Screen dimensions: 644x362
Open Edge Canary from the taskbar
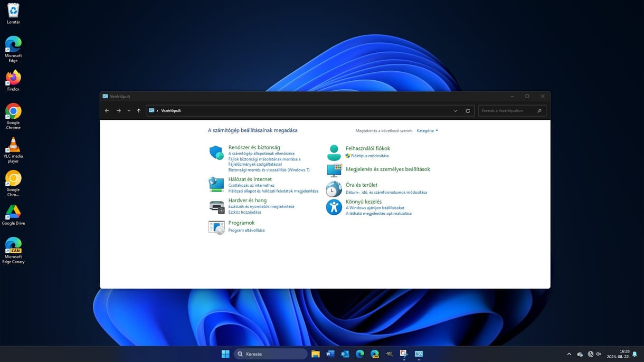(375, 354)
